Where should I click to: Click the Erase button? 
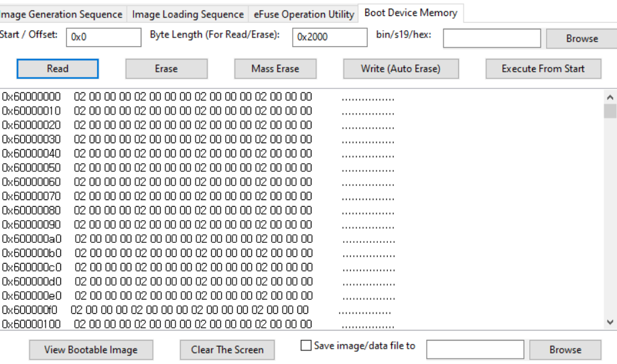166,68
